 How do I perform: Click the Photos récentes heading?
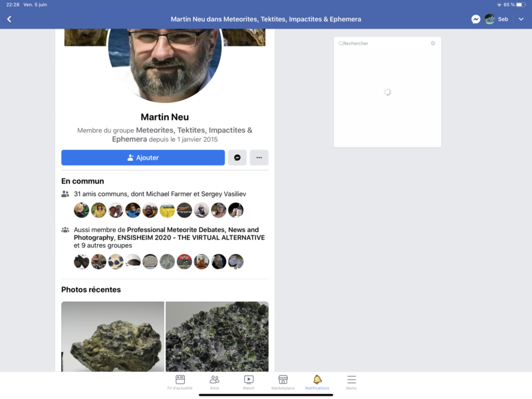pos(91,290)
